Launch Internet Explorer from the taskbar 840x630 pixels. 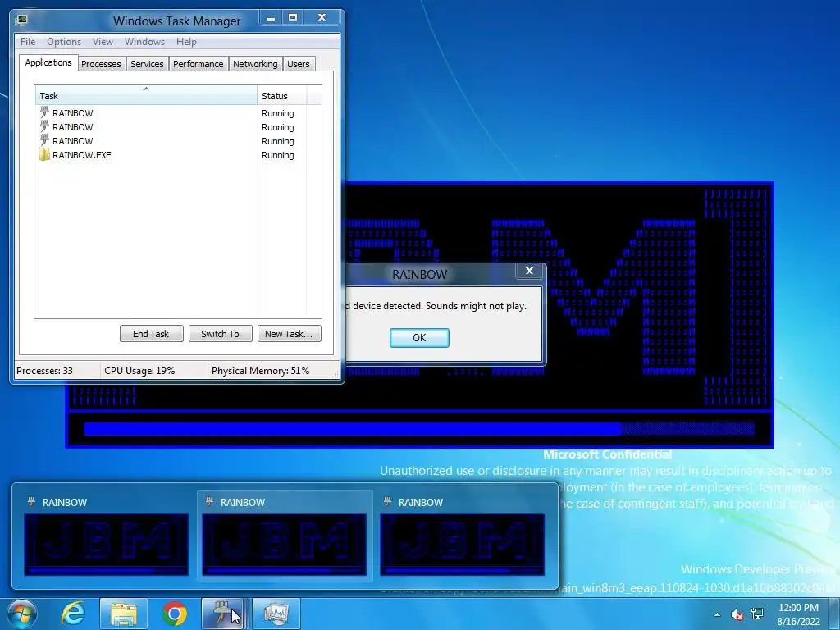(x=72, y=614)
